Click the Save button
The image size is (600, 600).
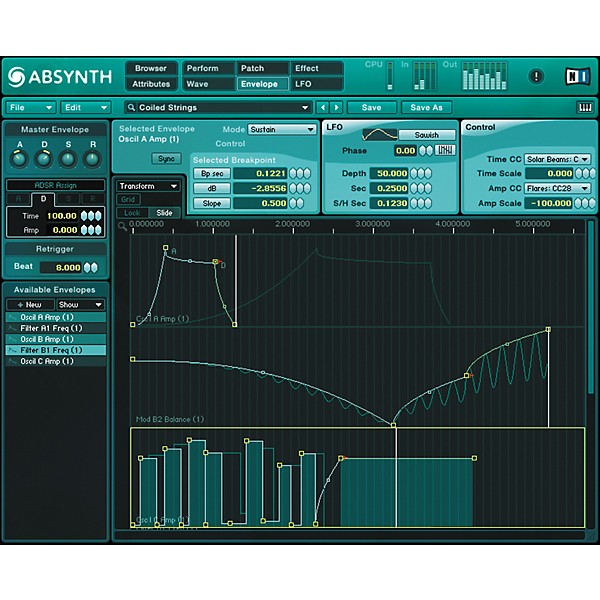click(372, 108)
